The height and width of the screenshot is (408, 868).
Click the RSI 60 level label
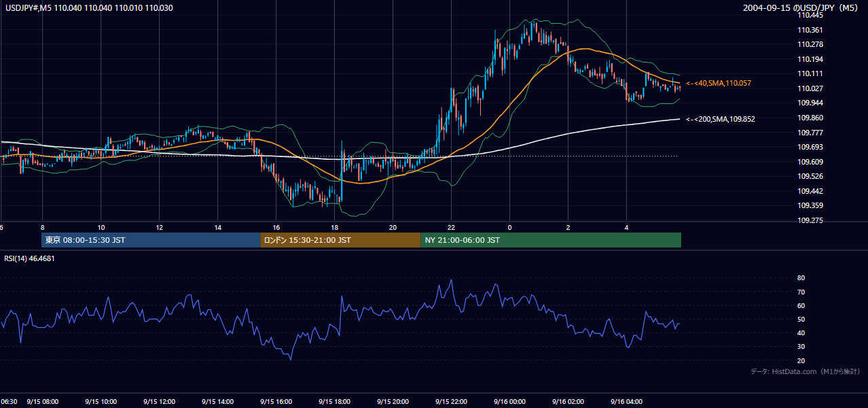point(801,305)
